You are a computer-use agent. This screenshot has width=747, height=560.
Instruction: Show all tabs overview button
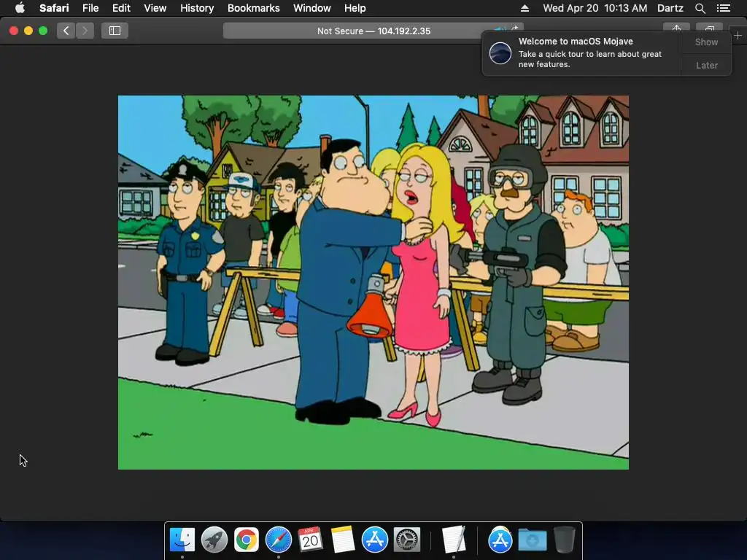pos(709,28)
